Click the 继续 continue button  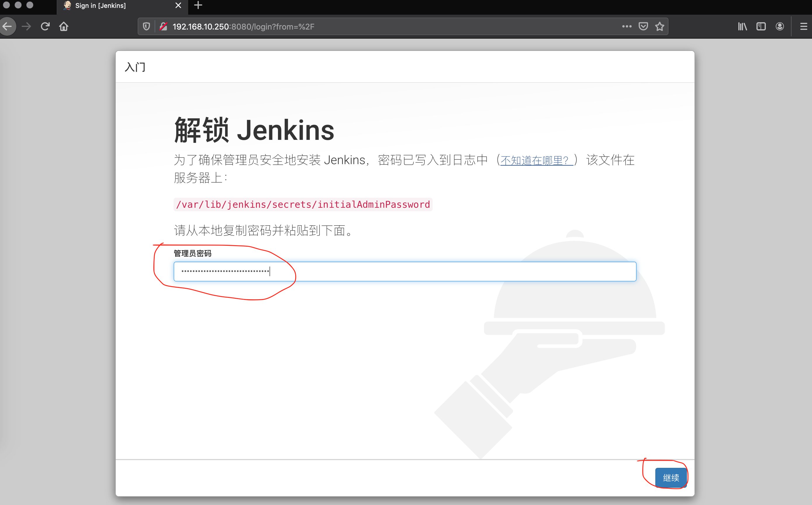click(671, 477)
